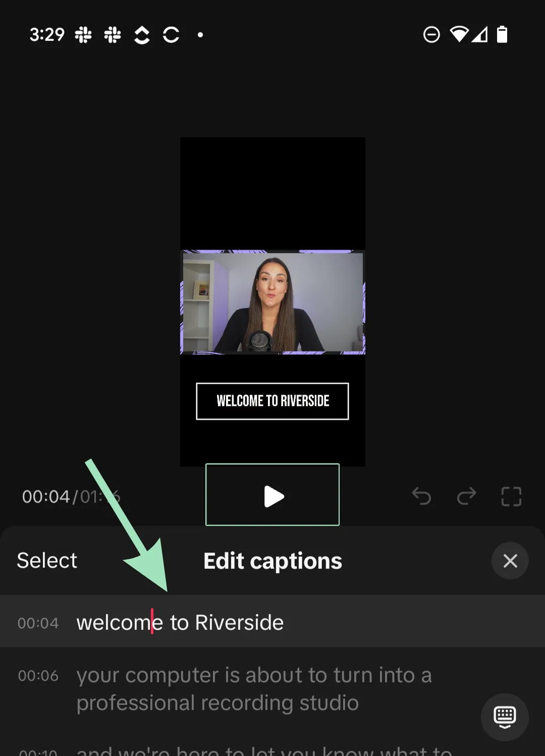Select the 'WELCOME TO RIVERSIDE' caption overlay
This screenshot has height=756, width=545.
pos(272,401)
